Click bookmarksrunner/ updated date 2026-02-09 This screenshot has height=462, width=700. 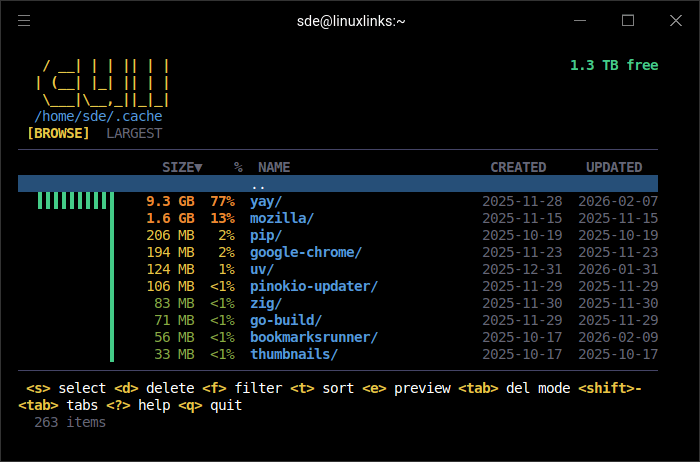(x=618, y=337)
